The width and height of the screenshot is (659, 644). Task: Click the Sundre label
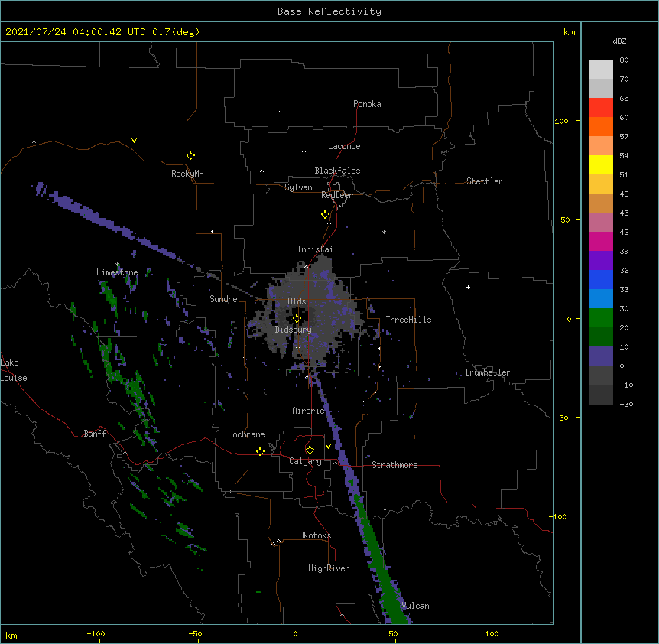(223, 299)
